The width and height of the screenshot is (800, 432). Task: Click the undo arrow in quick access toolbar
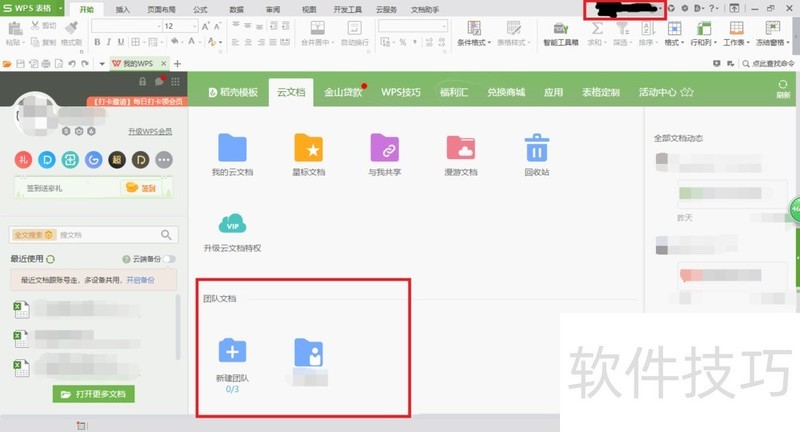[x=72, y=64]
